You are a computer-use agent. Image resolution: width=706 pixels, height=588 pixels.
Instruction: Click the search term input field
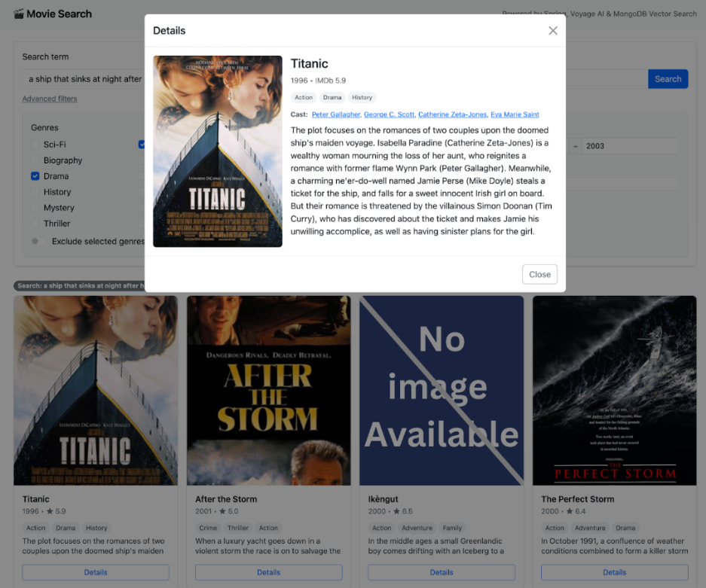coord(83,79)
